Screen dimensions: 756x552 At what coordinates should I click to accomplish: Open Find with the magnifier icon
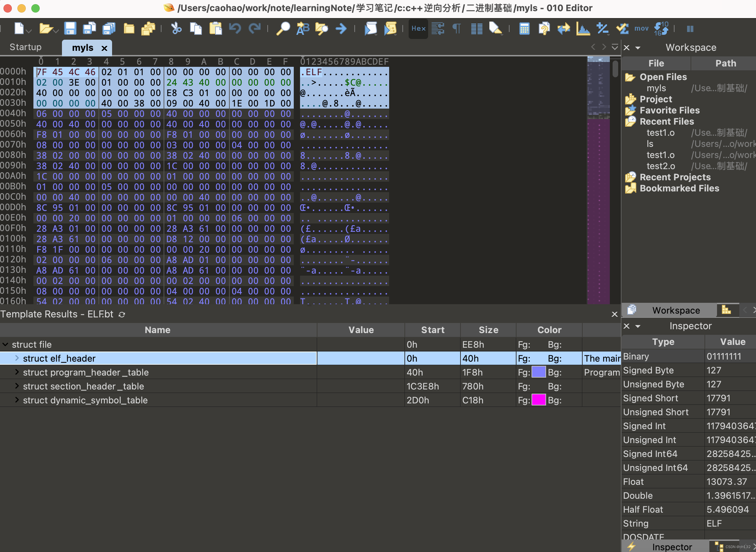point(283,29)
